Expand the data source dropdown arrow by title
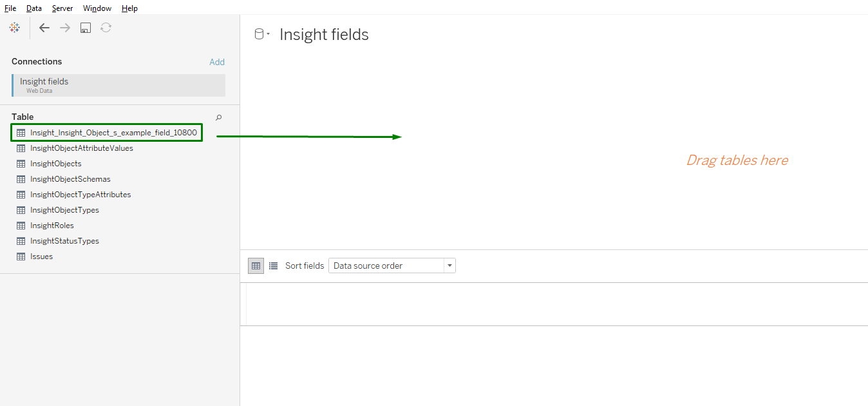The width and height of the screenshot is (868, 406). coord(268,35)
